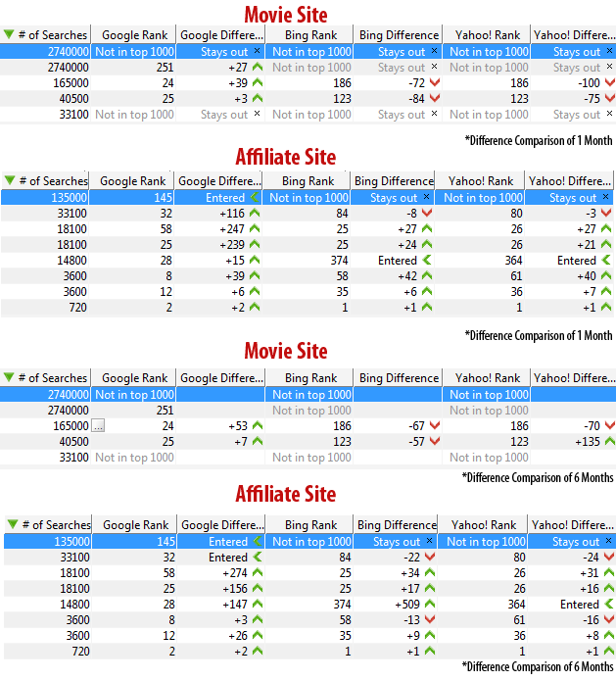The width and height of the screenshot is (616, 681).
Task: Sort by Bing Difference in the 6 Months Movie Site table
Action: 399,378
